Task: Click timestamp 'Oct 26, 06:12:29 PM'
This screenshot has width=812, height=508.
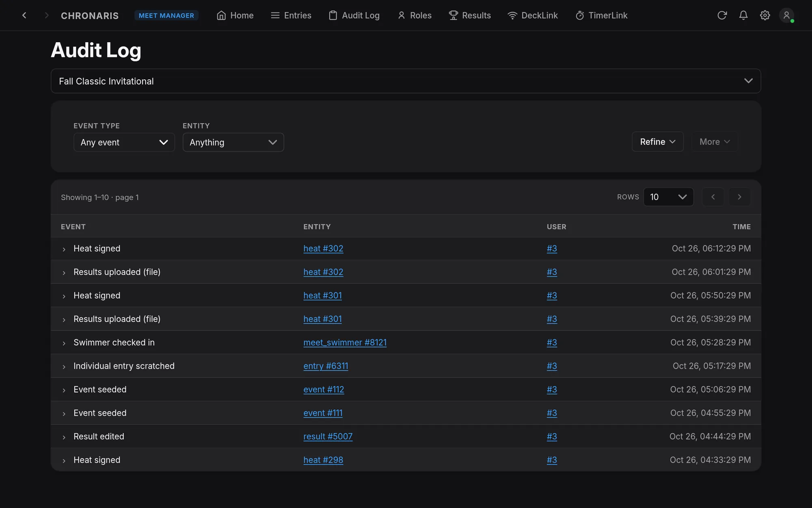Action: click(711, 248)
